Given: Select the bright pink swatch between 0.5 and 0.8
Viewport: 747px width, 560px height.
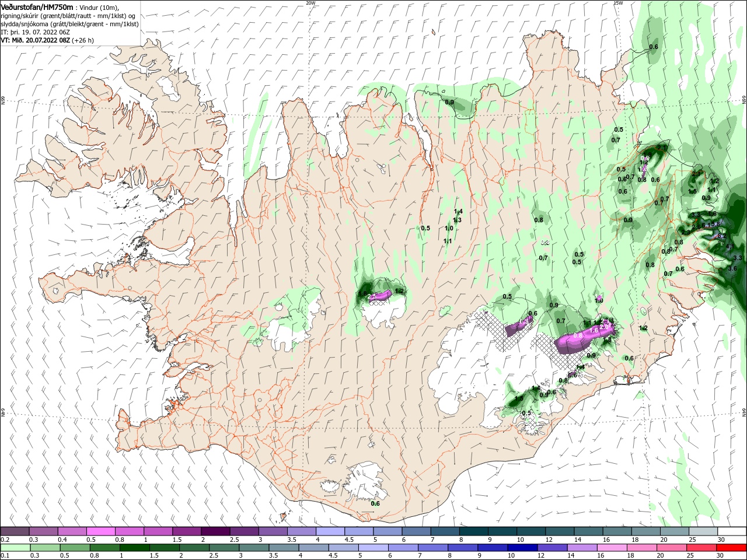Looking at the screenshot, I should [x=100, y=531].
